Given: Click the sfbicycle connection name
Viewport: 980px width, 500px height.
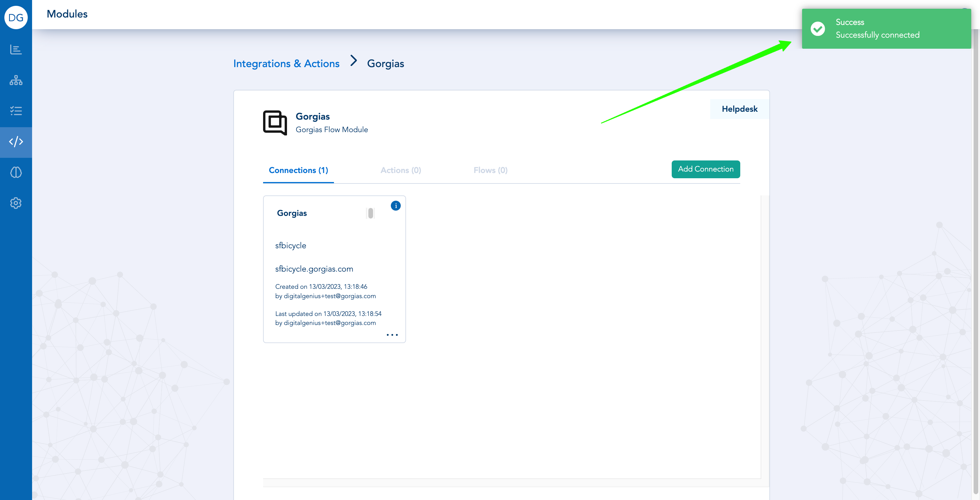Looking at the screenshot, I should [291, 246].
